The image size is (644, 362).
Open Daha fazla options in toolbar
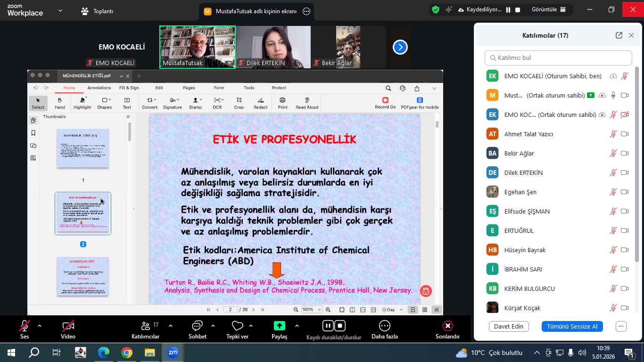click(x=384, y=326)
